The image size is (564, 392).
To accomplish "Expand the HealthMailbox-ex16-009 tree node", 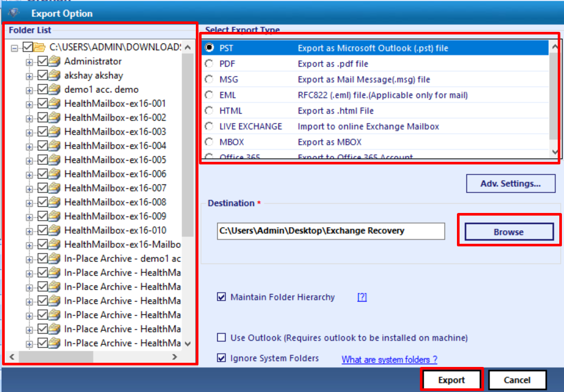I will tap(29, 217).
